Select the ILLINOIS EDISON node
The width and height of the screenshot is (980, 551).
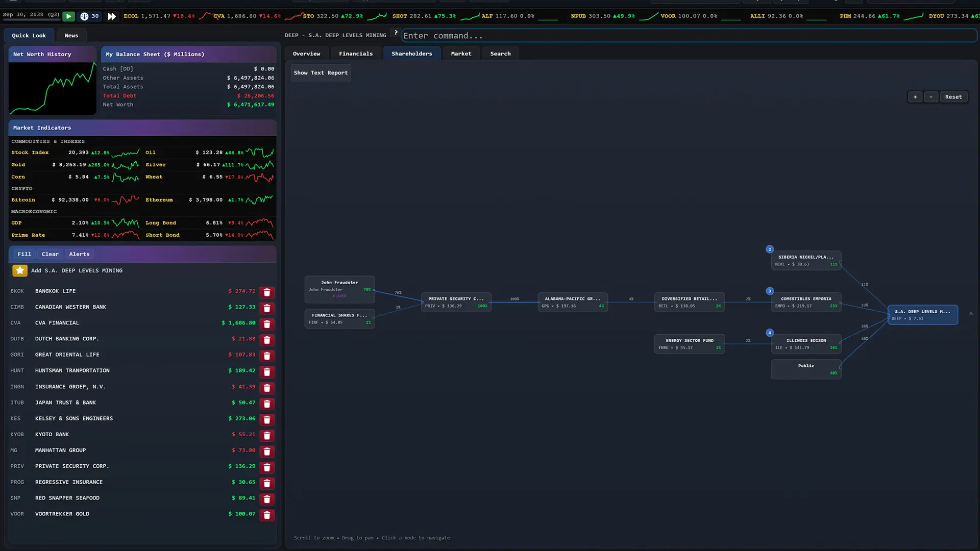[806, 344]
